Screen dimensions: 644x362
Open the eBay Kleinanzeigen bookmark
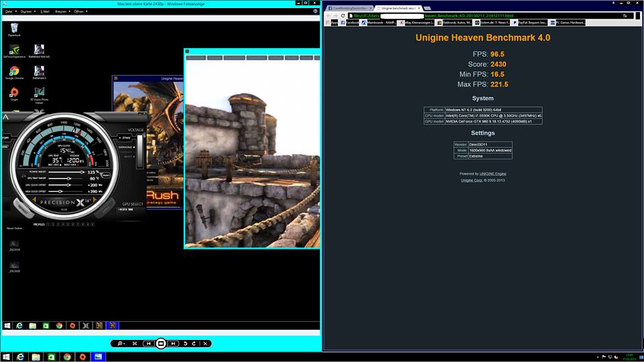click(x=417, y=23)
